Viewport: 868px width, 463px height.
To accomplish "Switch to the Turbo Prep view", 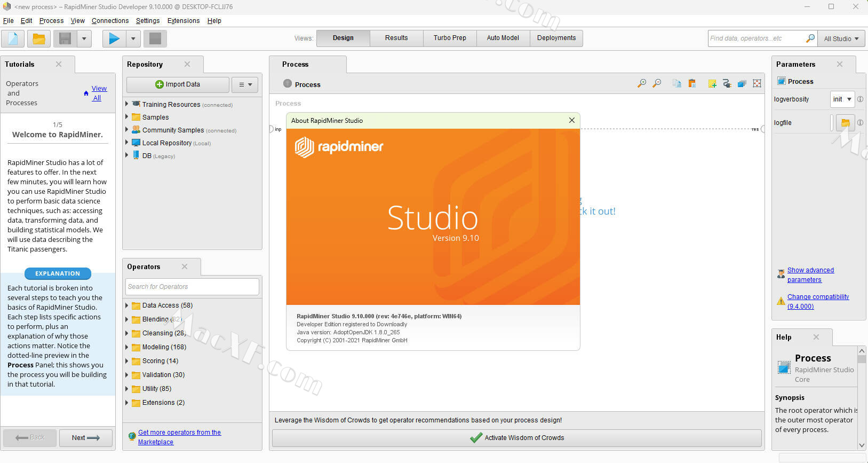I will coord(450,38).
